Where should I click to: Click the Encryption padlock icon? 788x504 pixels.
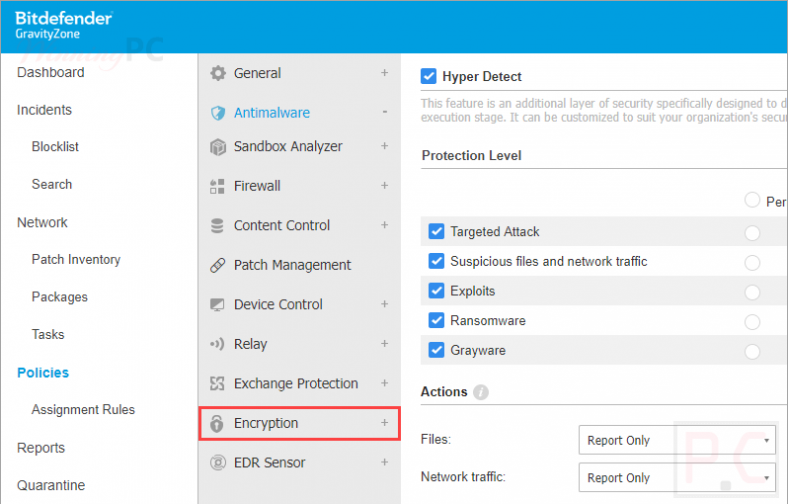click(217, 424)
